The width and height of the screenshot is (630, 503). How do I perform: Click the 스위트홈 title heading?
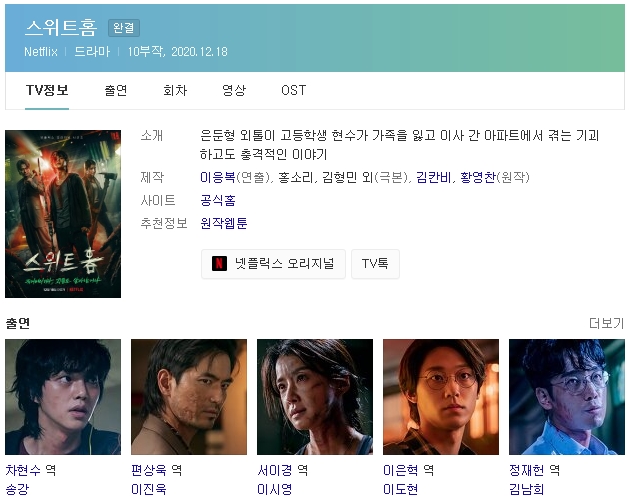click(x=61, y=27)
